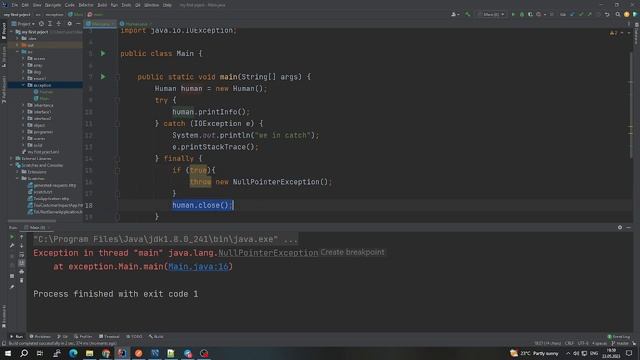The height and width of the screenshot is (360, 640).
Task: Open TODO tool window tab
Action: 134,336
